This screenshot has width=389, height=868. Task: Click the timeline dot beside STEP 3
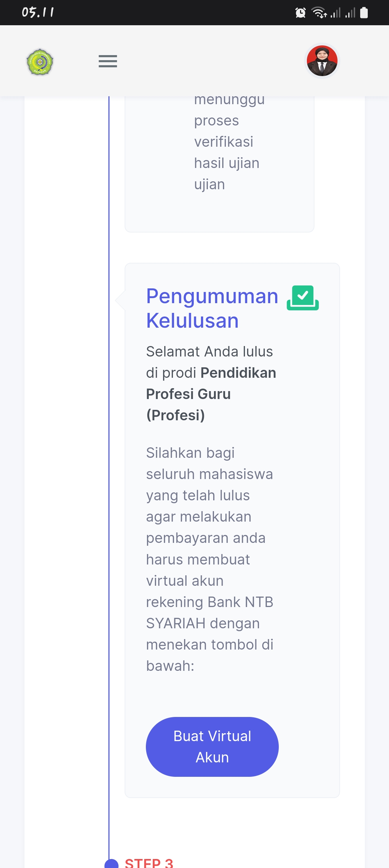point(111,864)
